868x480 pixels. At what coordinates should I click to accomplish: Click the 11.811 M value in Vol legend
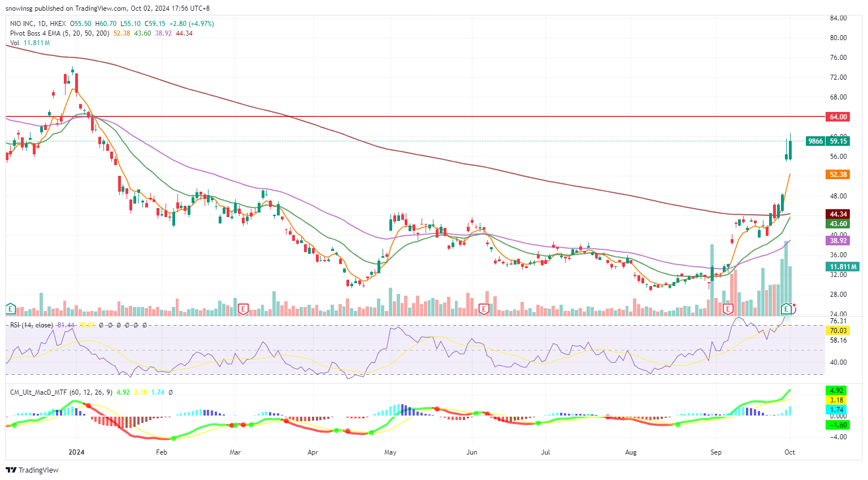[37, 43]
